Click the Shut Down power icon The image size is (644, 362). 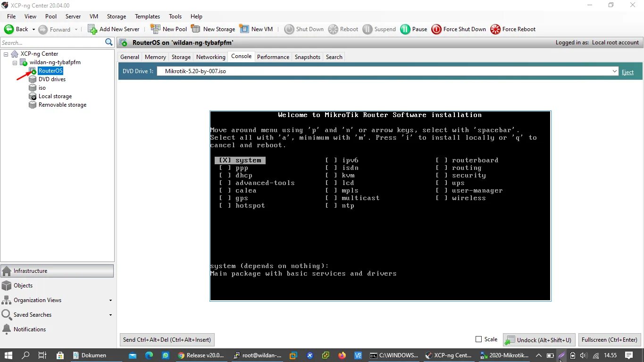(x=289, y=29)
